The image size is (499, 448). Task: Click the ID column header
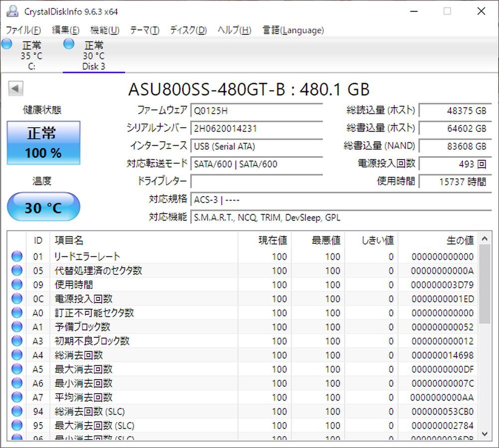(38, 240)
